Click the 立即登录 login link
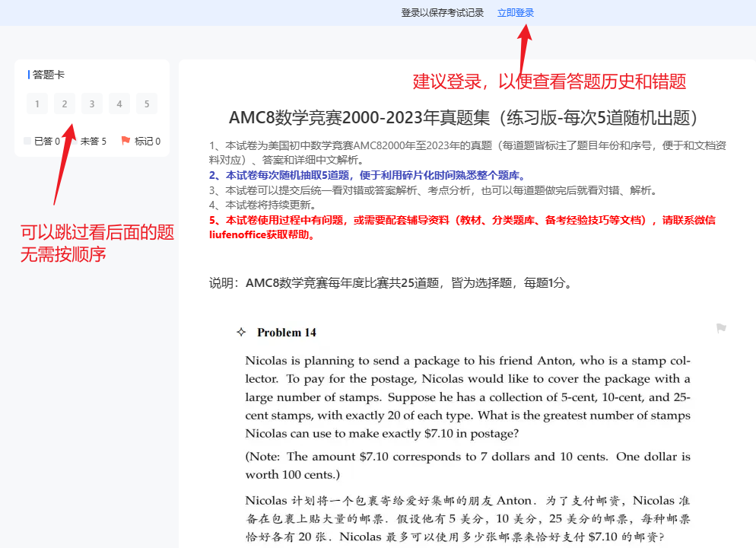The image size is (756, 548). [516, 13]
